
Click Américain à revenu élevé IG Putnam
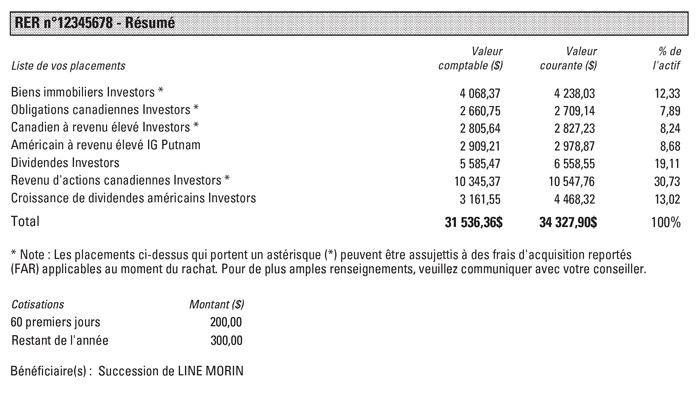tap(106, 145)
